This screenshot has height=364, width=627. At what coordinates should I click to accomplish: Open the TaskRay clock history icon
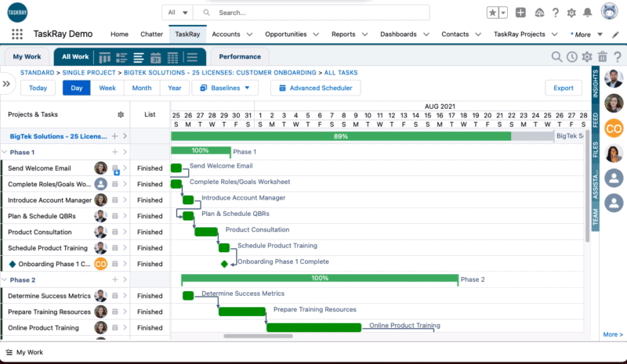click(572, 56)
